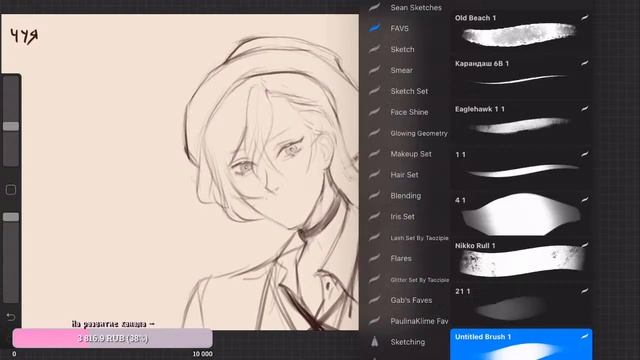Tap the undo arrow on the sidebar
640x360 pixels.
pyautogui.click(x=11, y=317)
